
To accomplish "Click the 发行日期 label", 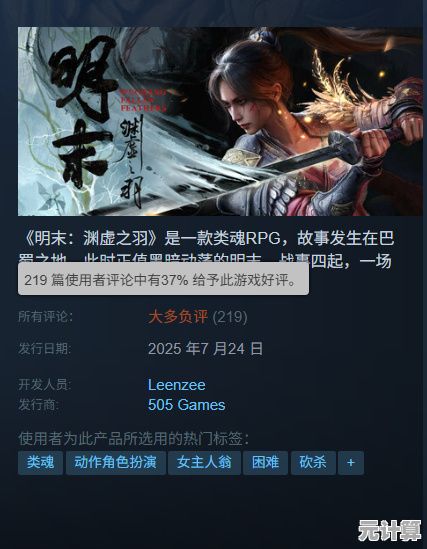I will [44, 349].
